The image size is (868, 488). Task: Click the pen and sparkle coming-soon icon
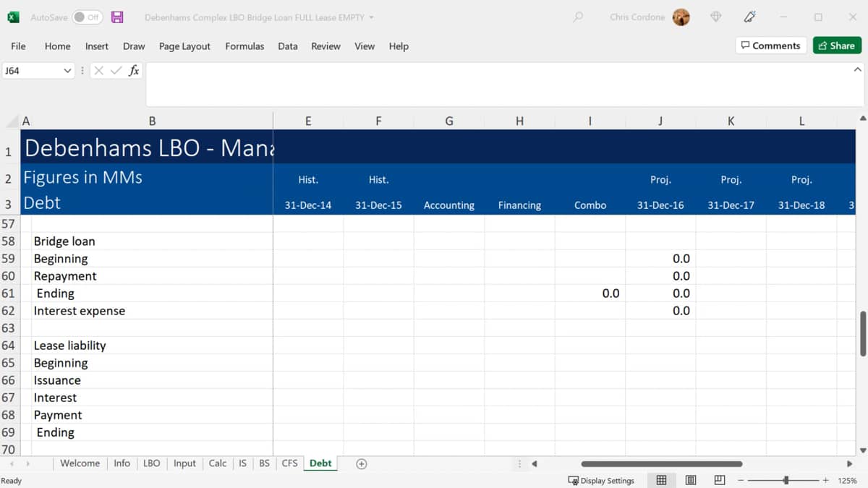[750, 17]
